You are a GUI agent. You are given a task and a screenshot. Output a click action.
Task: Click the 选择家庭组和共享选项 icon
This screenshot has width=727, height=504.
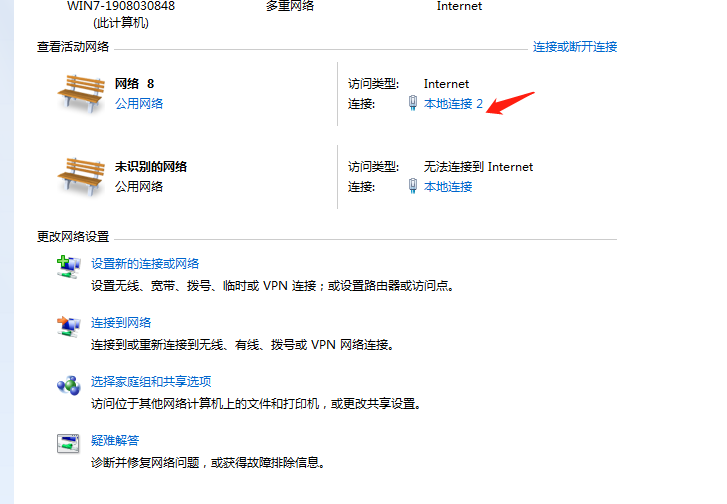click(x=68, y=384)
